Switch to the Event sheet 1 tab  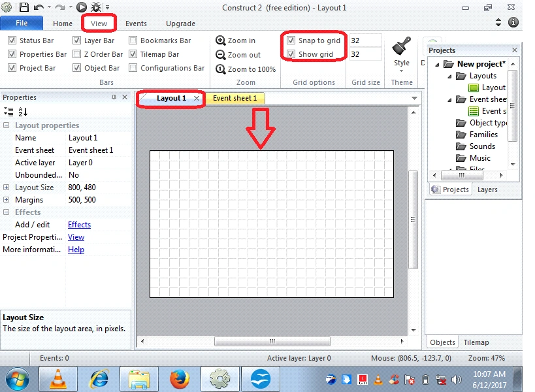(x=235, y=98)
